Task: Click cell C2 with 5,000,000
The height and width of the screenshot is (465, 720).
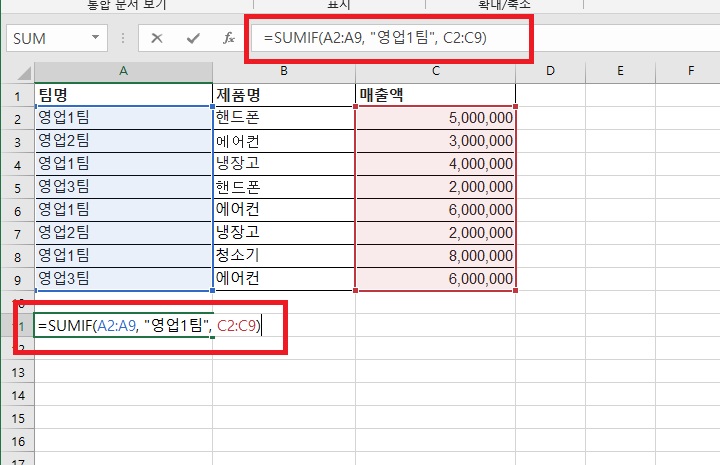Action: (x=436, y=118)
